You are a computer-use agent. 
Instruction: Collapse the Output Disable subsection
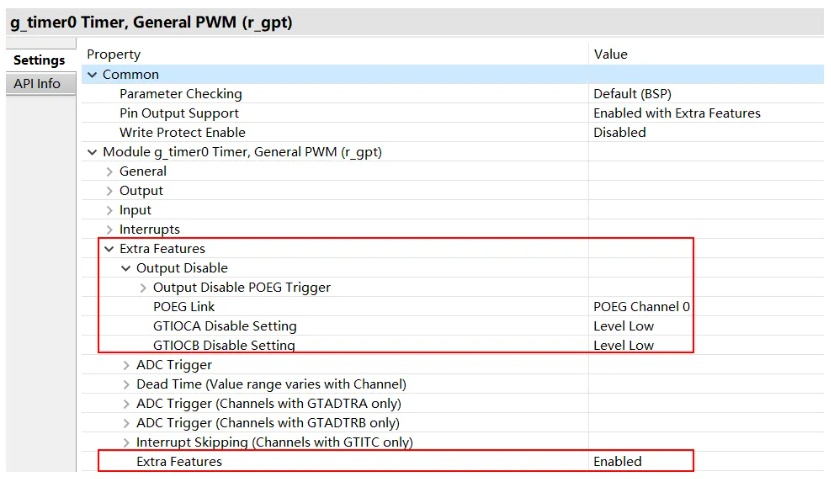[x=126, y=268]
